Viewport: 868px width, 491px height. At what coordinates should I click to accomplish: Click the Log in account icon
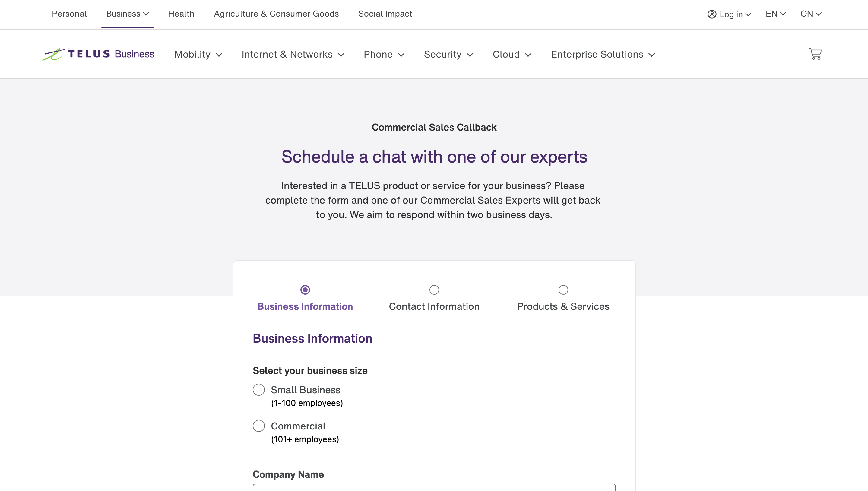[x=711, y=14]
